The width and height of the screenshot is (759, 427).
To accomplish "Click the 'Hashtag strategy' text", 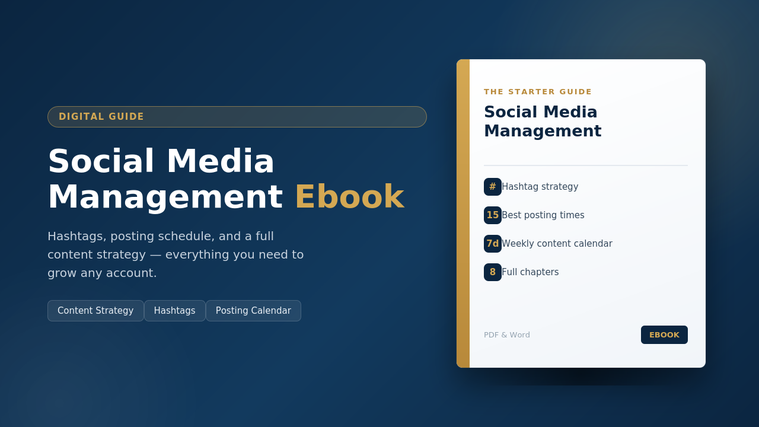I will click(x=540, y=186).
